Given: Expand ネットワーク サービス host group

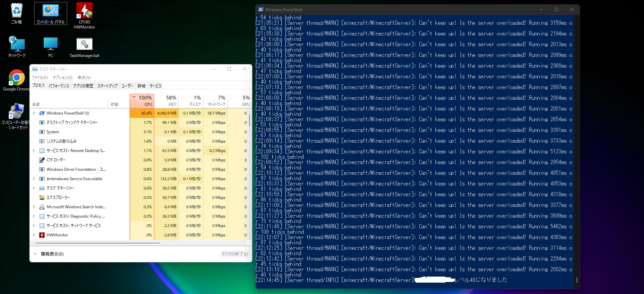Looking at the screenshot, I should tap(34, 226).
